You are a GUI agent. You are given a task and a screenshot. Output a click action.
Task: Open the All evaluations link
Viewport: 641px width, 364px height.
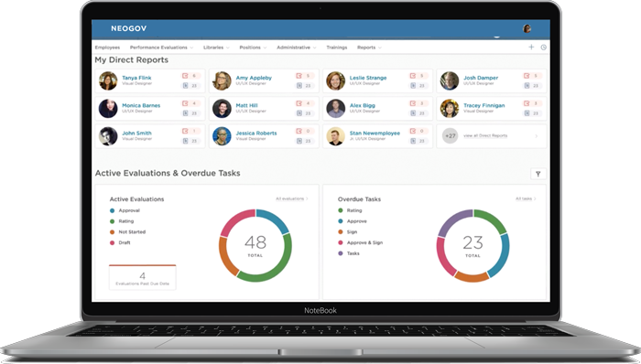tap(291, 198)
